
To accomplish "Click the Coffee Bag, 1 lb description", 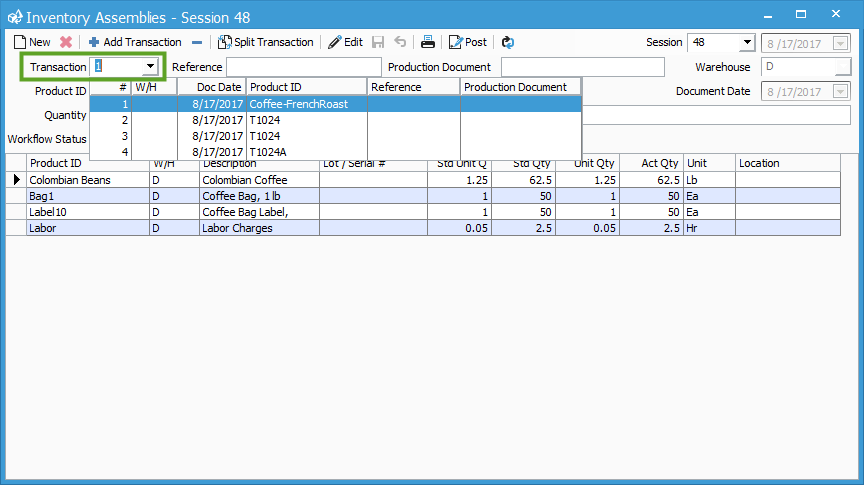I will coord(259,196).
